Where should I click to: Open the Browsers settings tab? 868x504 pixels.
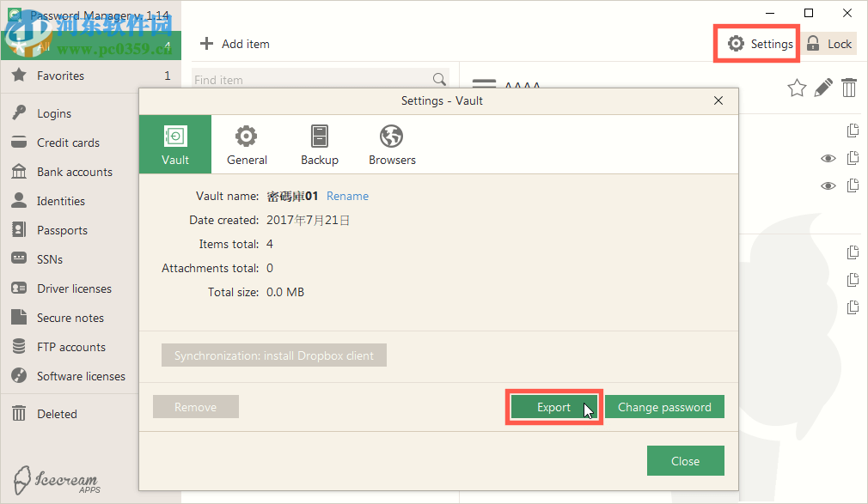[x=391, y=143]
